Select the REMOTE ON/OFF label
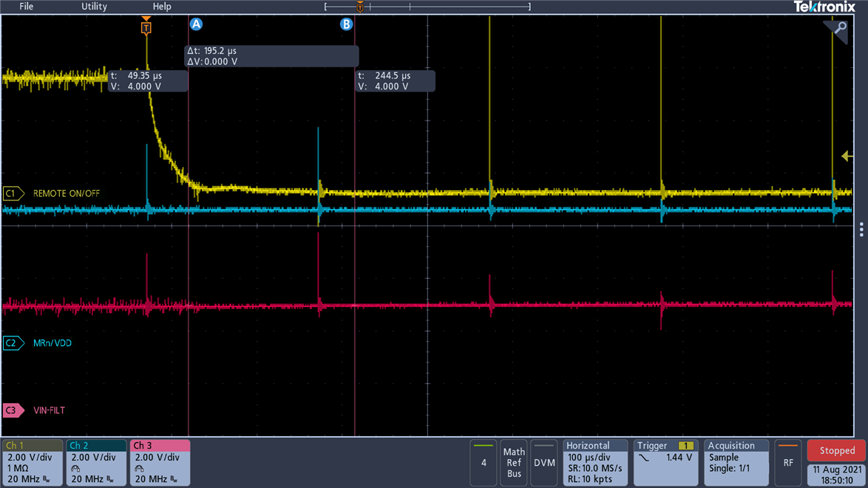868x488 pixels. [67, 193]
